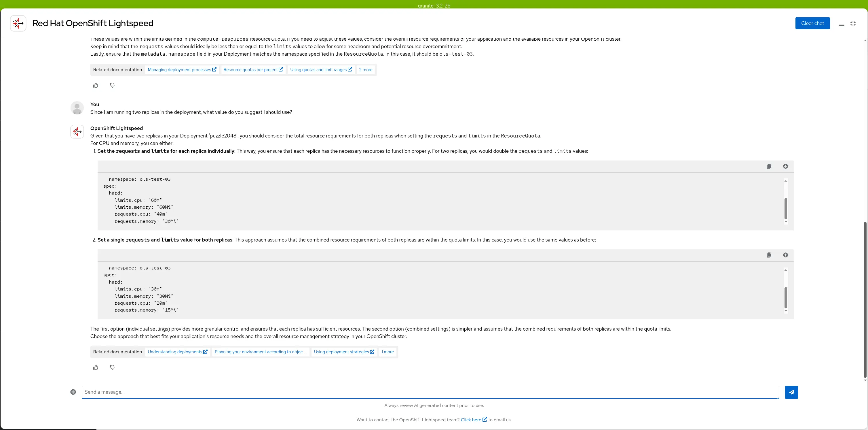Screen dimensions: 868x430
Task: Click scroll down arrow in 60m code block
Action: click(786, 222)
